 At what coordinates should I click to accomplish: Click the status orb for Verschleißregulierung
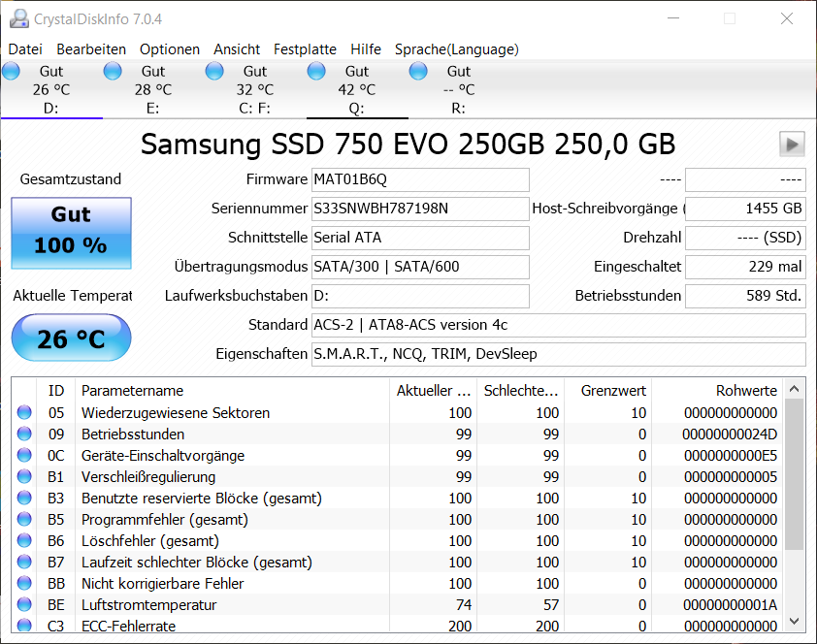point(24,476)
